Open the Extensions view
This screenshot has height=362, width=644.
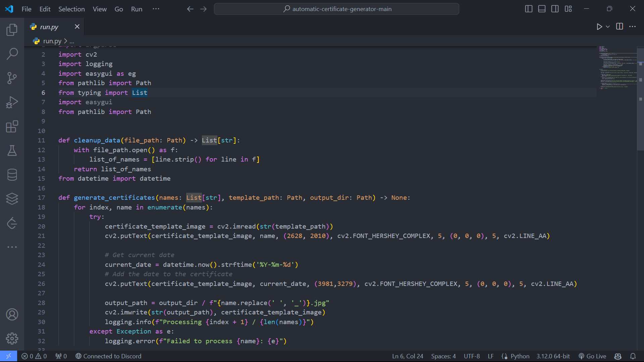12,127
